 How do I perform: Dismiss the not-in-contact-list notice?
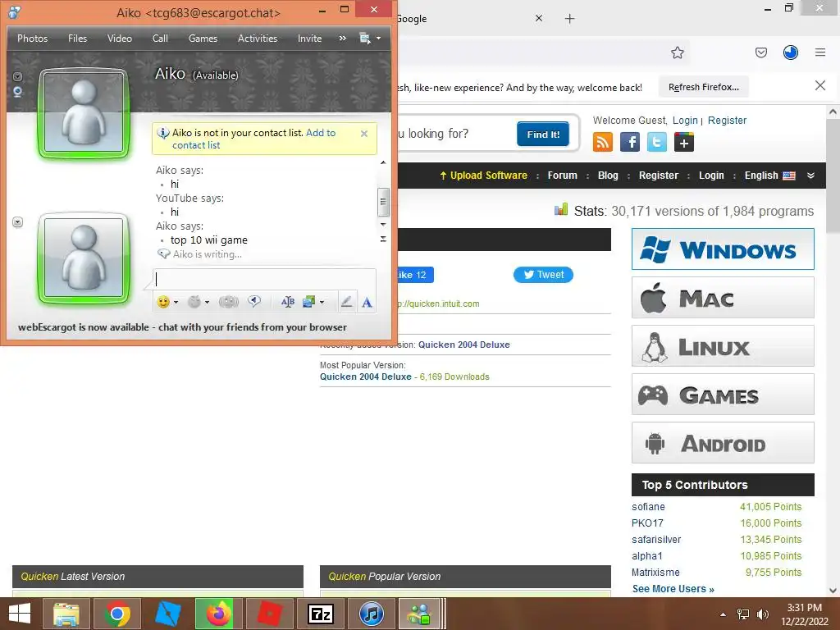[x=364, y=134]
